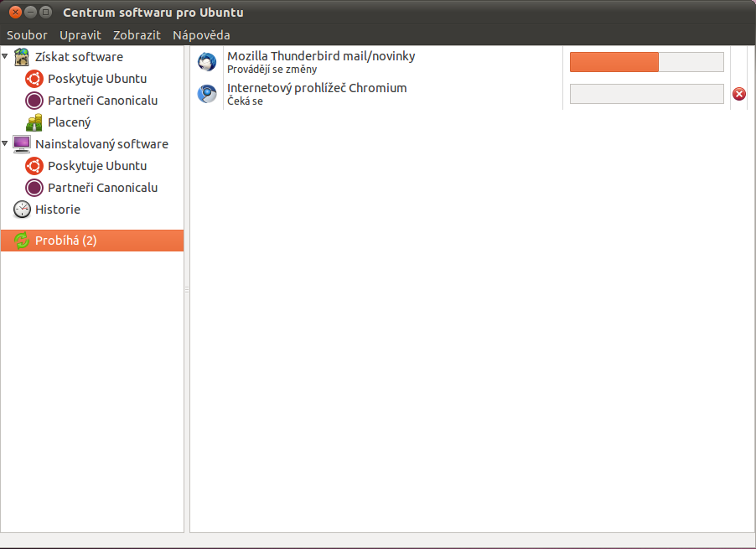756x549 pixels.
Task: Collapse the Získat software tree section
Action: tap(5, 56)
